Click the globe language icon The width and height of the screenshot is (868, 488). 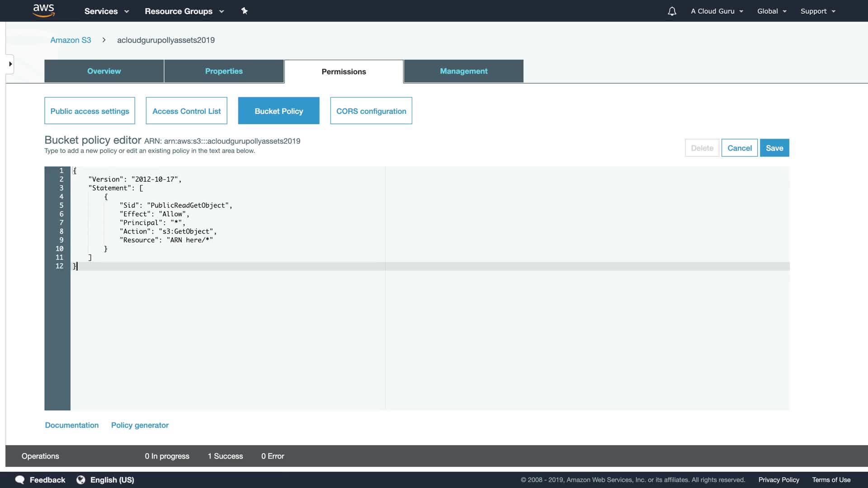pyautogui.click(x=81, y=480)
